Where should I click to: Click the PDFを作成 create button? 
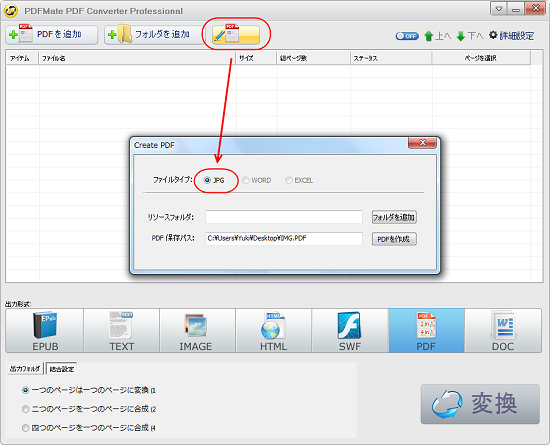coord(394,239)
